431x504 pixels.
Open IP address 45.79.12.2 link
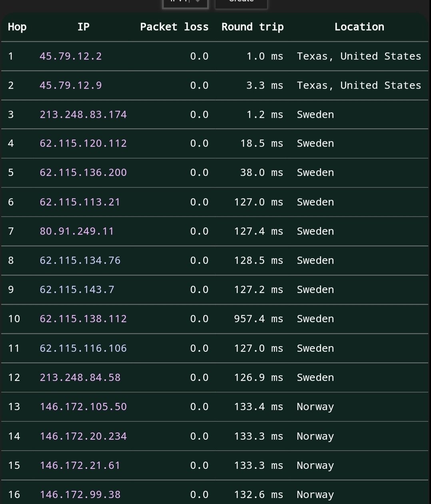71,56
